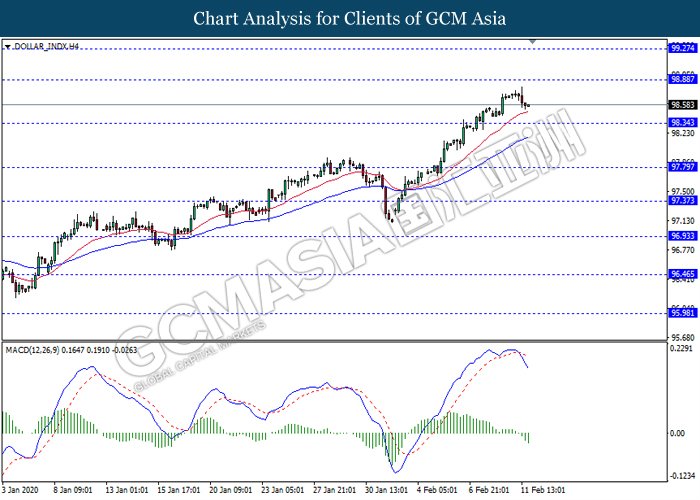Click the Chart Analysis for Clients title
Screen dimensions: 700x500
coord(350,18)
